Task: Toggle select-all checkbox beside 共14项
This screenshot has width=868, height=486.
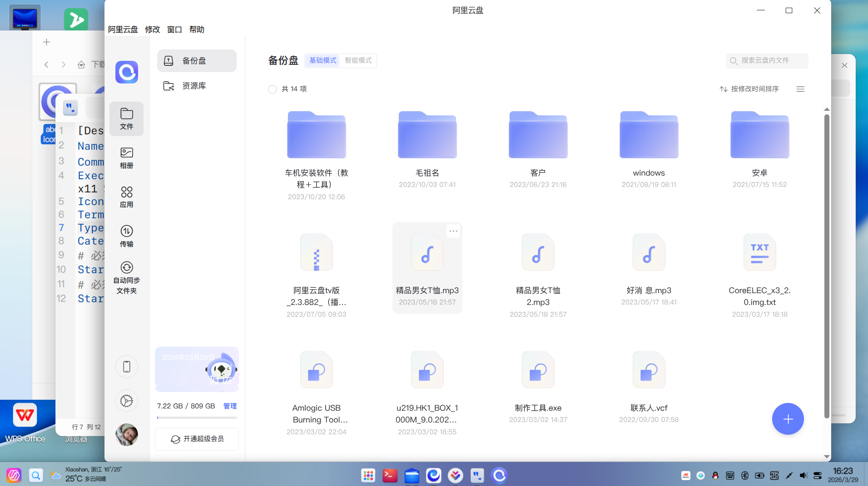Action: (272, 89)
